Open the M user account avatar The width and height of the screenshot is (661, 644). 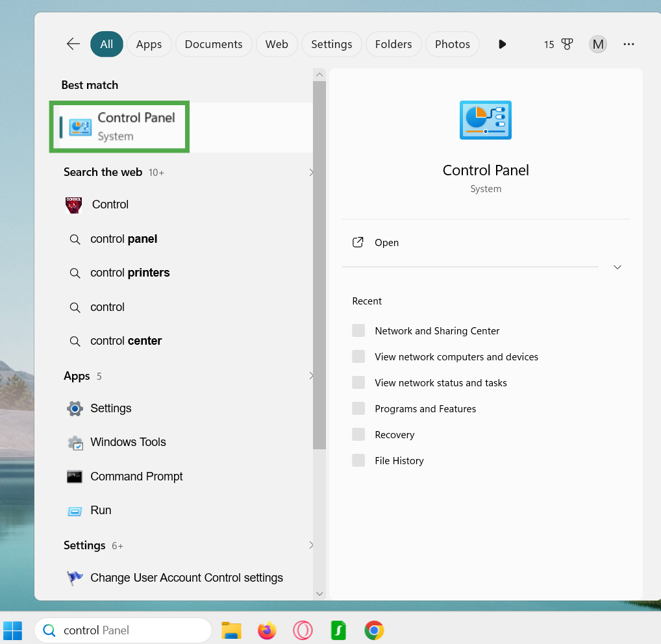click(598, 44)
